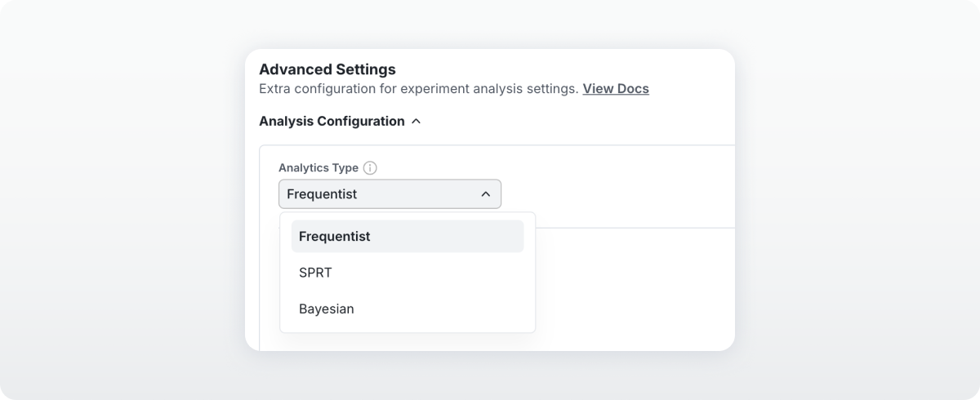Click the Advanced Settings heading
The width and height of the screenshot is (980, 400).
point(327,69)
